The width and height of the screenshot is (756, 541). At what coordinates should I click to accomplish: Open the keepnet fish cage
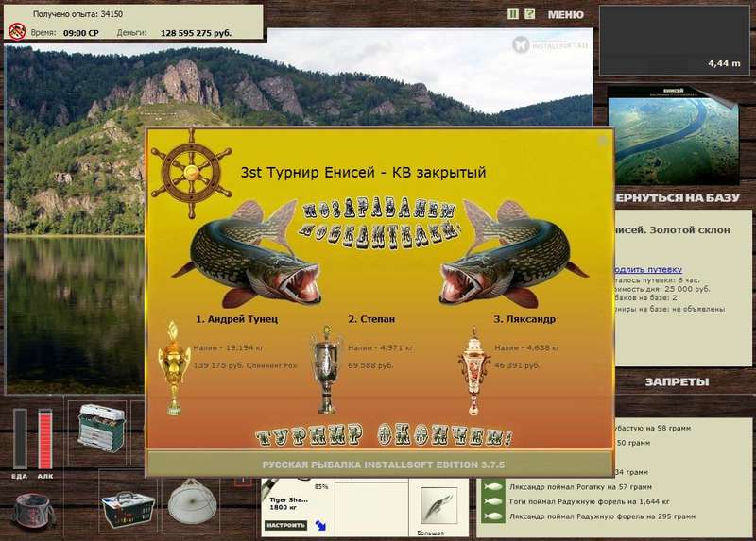pos(192,502)
